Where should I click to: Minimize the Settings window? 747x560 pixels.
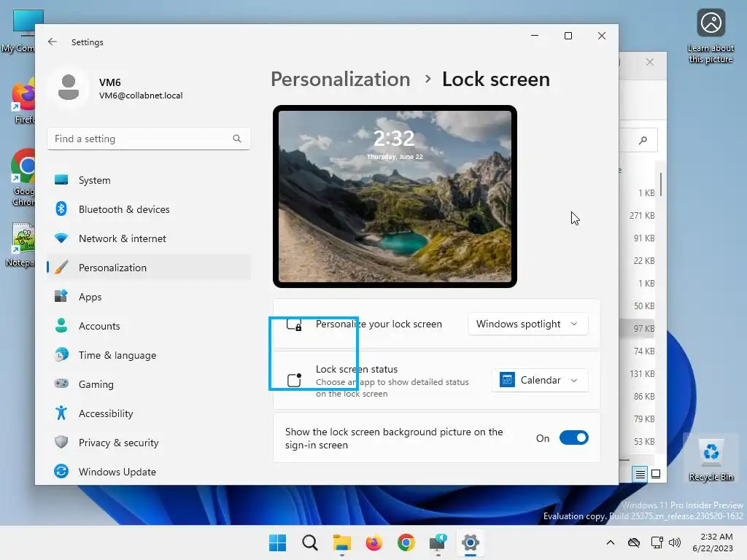pyautogui.click(x=535, y=36)
